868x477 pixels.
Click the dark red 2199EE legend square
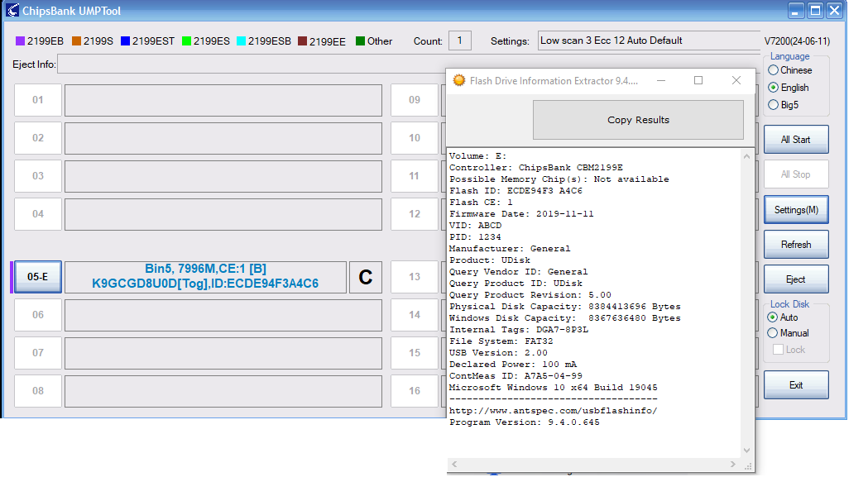(302, 41)
